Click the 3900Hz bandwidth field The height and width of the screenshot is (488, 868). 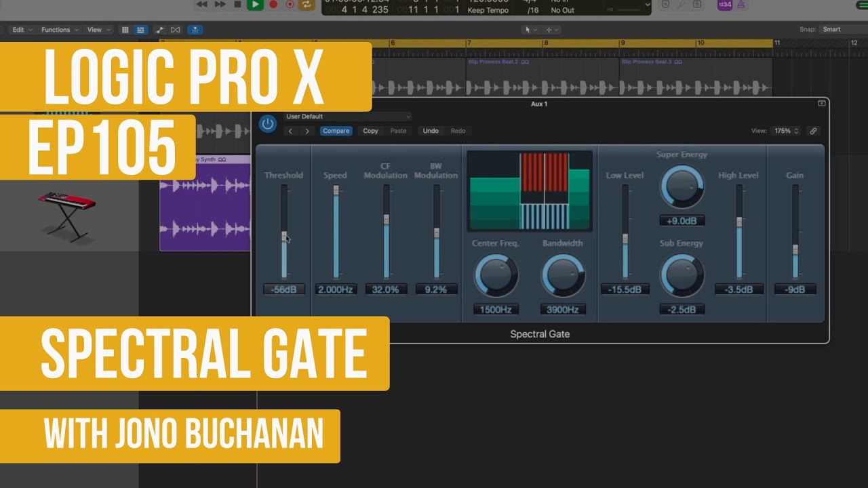point(563,310)
